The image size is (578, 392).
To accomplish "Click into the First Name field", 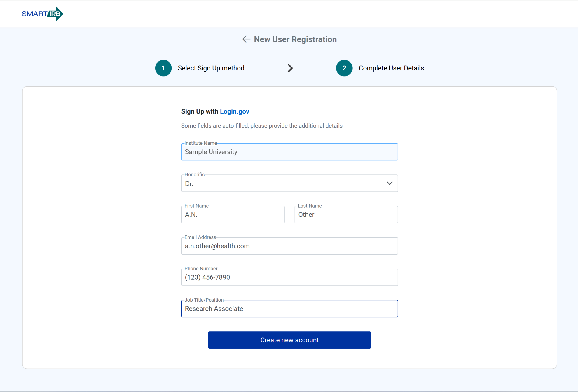I will tap(233, 215).
